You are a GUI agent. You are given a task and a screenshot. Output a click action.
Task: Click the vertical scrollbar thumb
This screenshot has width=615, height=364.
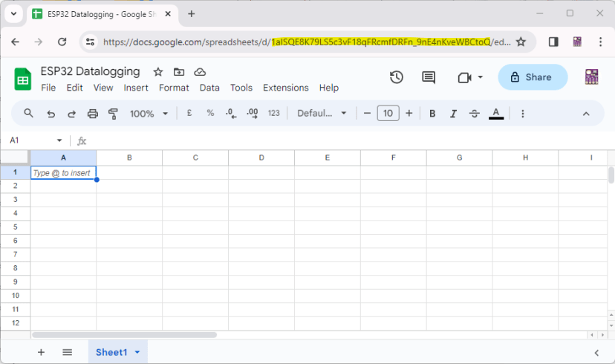(x=611, y=175)
